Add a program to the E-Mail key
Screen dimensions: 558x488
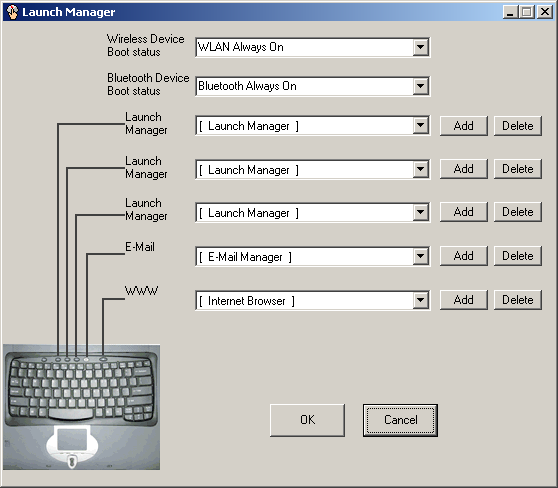463,256
